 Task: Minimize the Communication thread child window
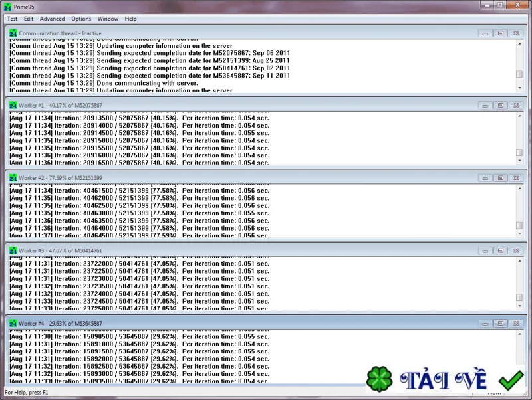point(485,33)
